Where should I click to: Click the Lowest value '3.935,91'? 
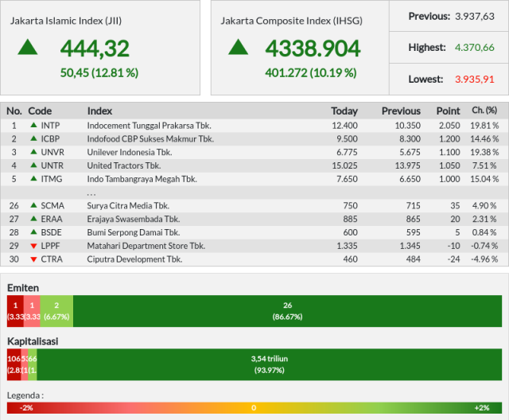475,80
